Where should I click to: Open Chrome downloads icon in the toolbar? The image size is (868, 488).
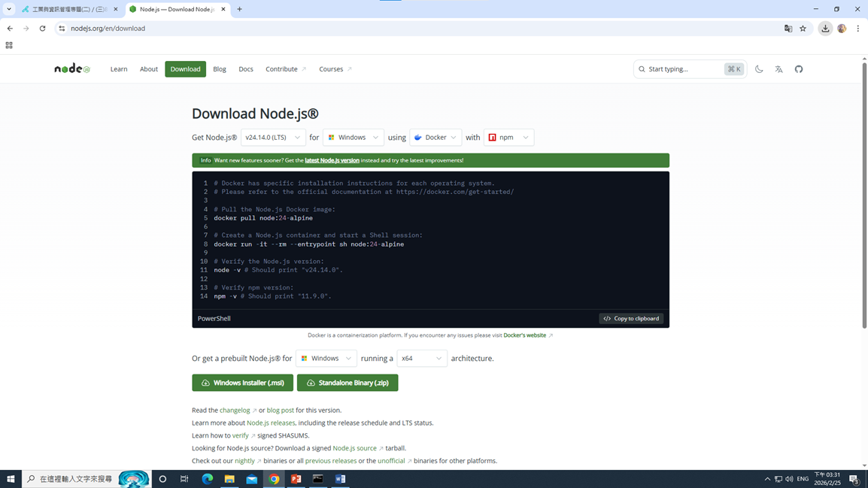[x=824, y=28]
